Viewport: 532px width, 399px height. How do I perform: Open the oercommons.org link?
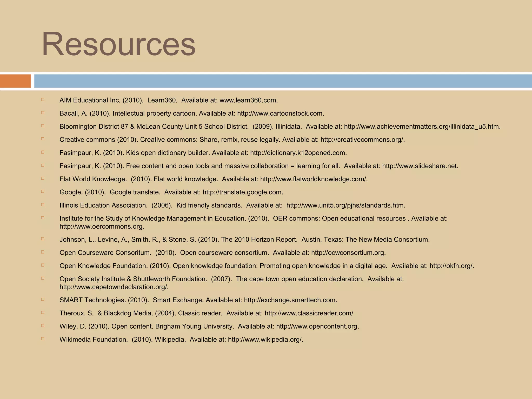pos(101,227)
